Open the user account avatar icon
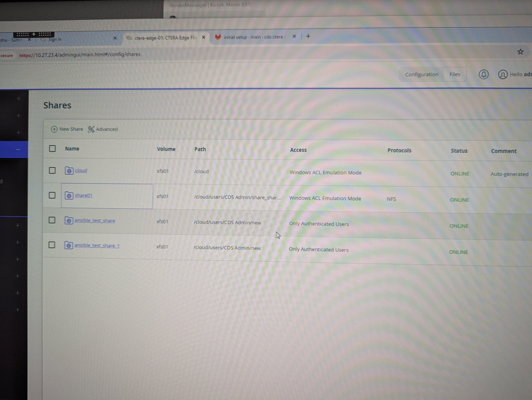 click(x=503, y=74)
